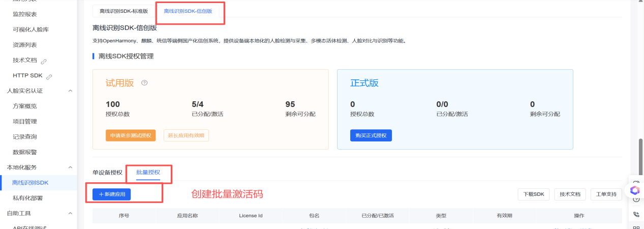Click the phone contact icon in sidebar
The width and height of the screenshot is (644, 229).
(636, 214)
